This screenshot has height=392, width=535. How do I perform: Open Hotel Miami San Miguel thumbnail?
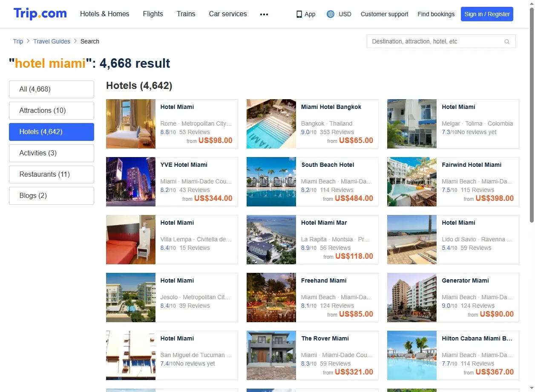coord(131,355)
